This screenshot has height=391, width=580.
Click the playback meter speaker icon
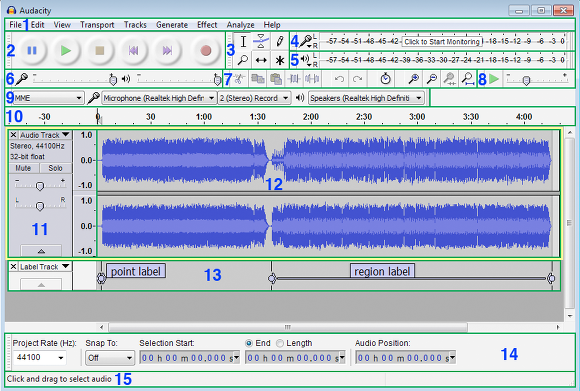[x=305, y=59]
